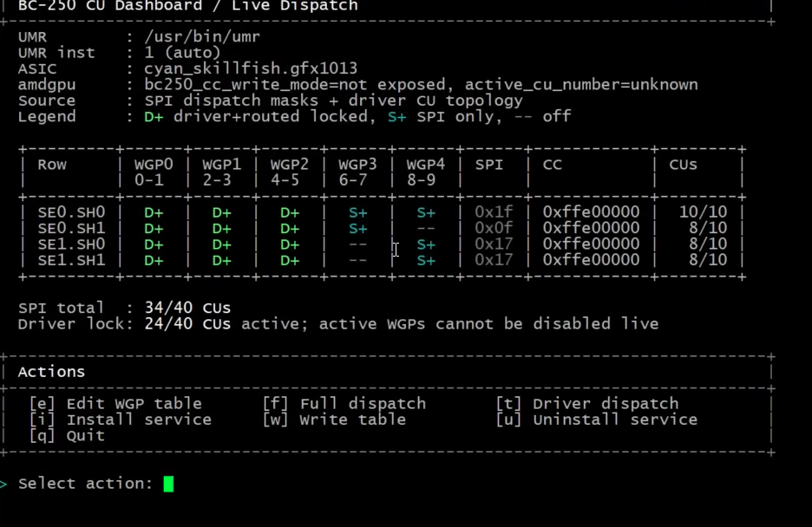The height and width of the screenshot is (527, 812).
Task: Choose the [i] Install service option
Action: 120,420
